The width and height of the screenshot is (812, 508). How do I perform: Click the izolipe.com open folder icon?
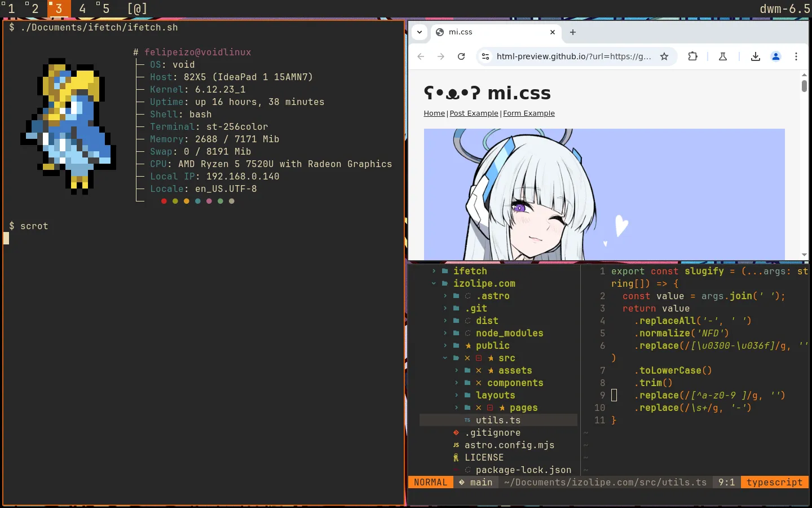(445, 284)
